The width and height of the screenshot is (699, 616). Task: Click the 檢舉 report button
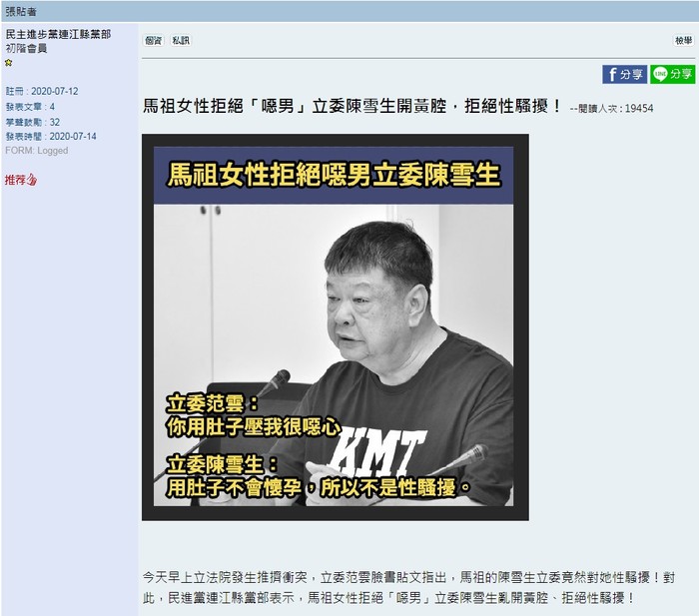(x=684, y=41)
